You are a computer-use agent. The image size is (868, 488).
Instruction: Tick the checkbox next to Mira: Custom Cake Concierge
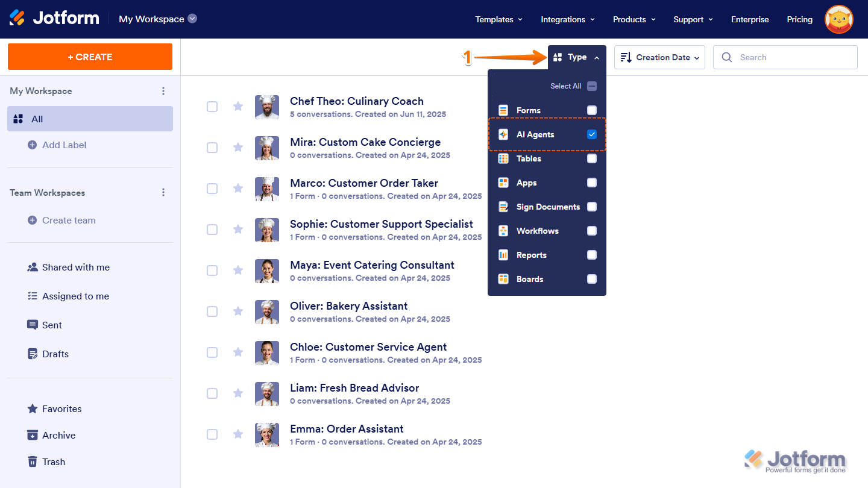pyautogui.click(x=212, y=148)
